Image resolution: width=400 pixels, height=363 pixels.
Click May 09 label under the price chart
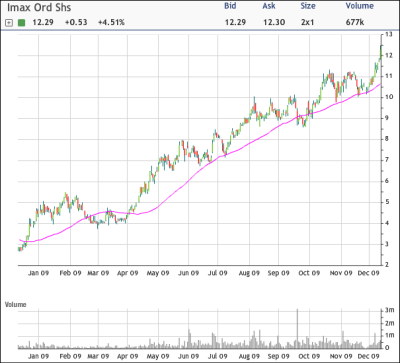tap(158, 273)
